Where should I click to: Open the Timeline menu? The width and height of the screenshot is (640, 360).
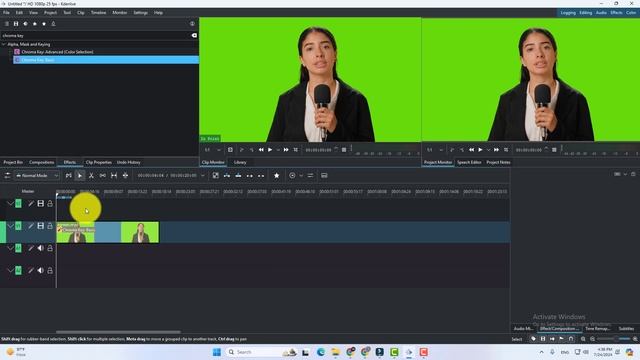coord(98,13)
